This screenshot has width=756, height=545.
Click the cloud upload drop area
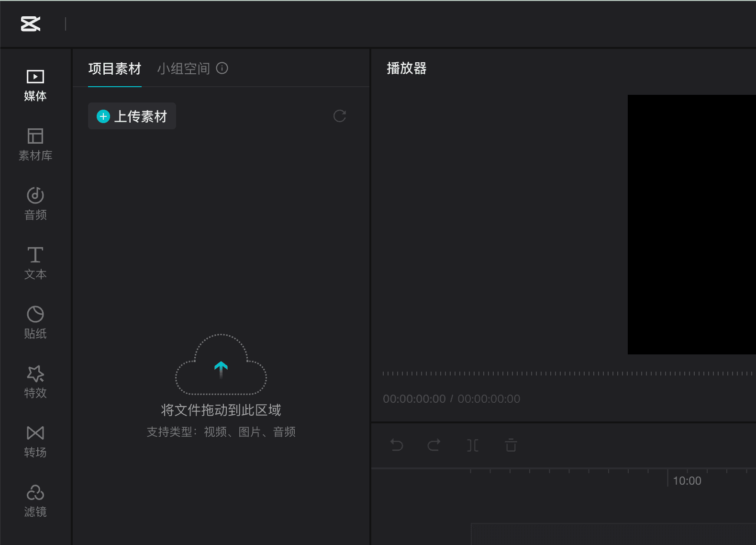pyautogui.click(x=221, y=365)
